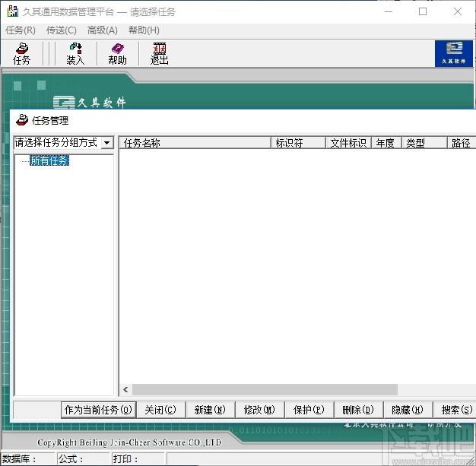Viewport: 476px width, 466px height.
Task: Create a task with 新建(N) button
Action: click(x=210, y=410)
